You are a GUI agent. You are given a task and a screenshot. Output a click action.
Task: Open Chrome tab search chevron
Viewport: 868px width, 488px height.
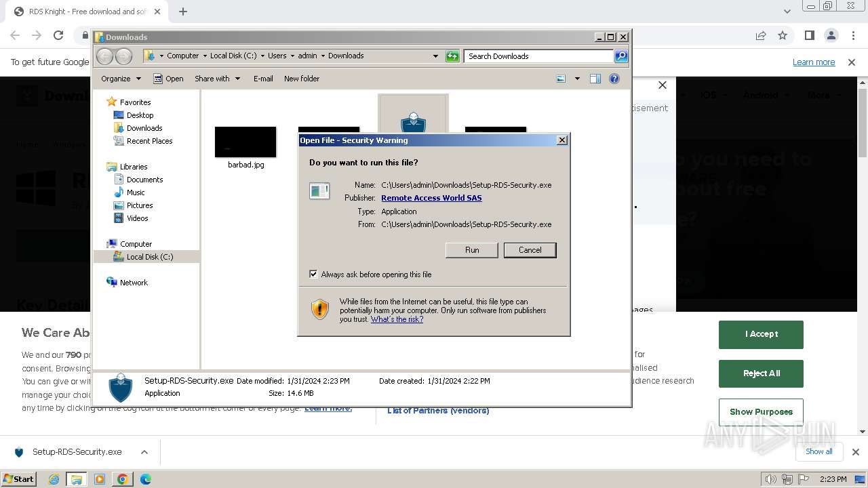click(787, 12)
